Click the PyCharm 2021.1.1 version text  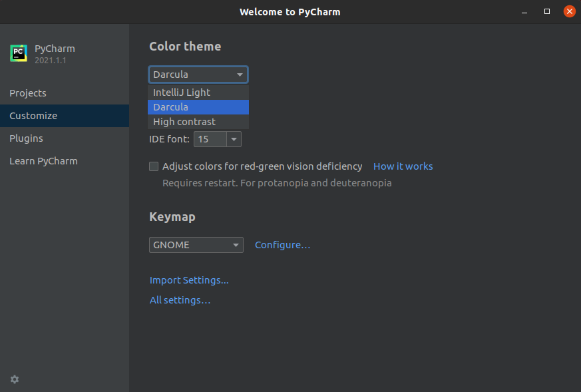point(51,61)
